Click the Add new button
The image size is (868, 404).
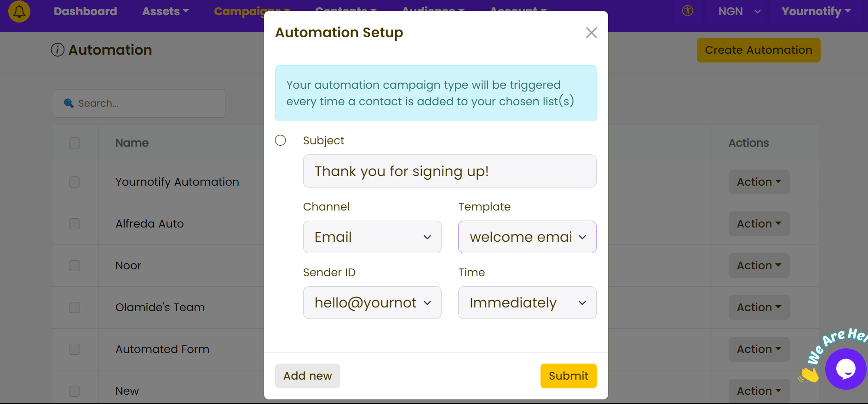308,376
